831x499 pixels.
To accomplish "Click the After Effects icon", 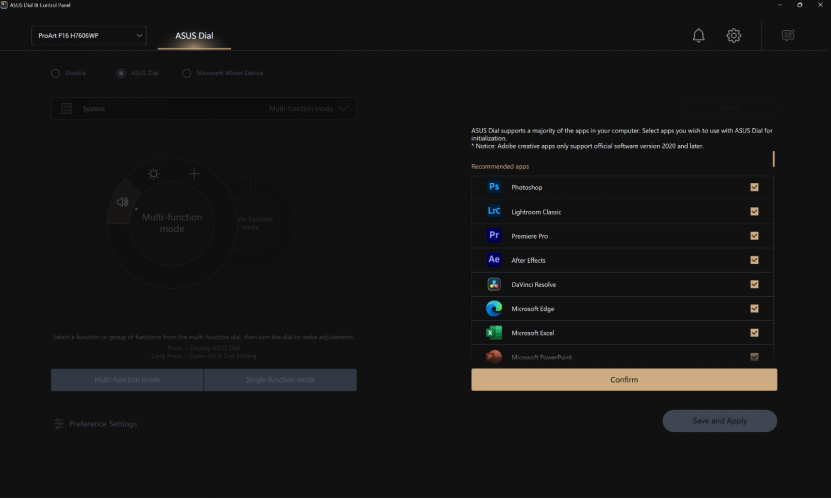I will pos(494,260).
